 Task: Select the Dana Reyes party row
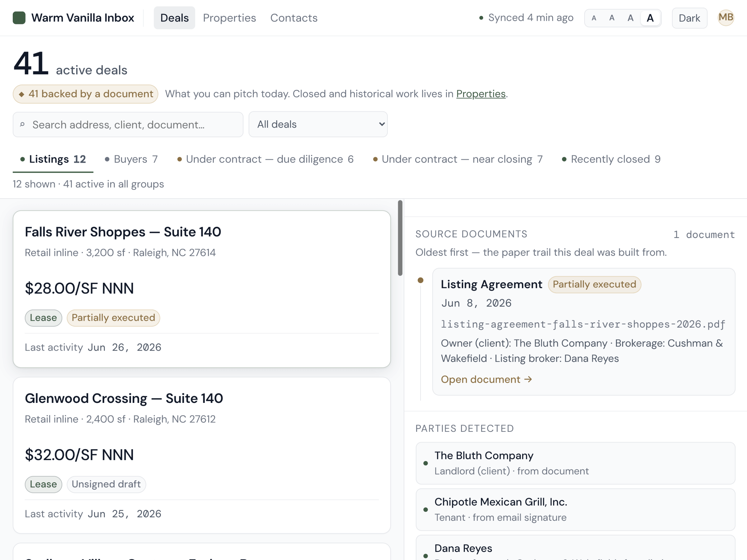click(576, 548)
